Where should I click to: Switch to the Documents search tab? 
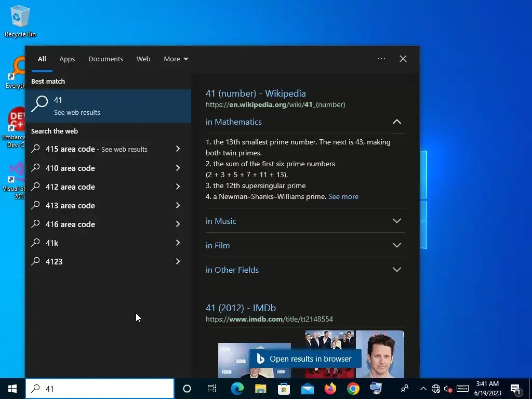(105, 59)
